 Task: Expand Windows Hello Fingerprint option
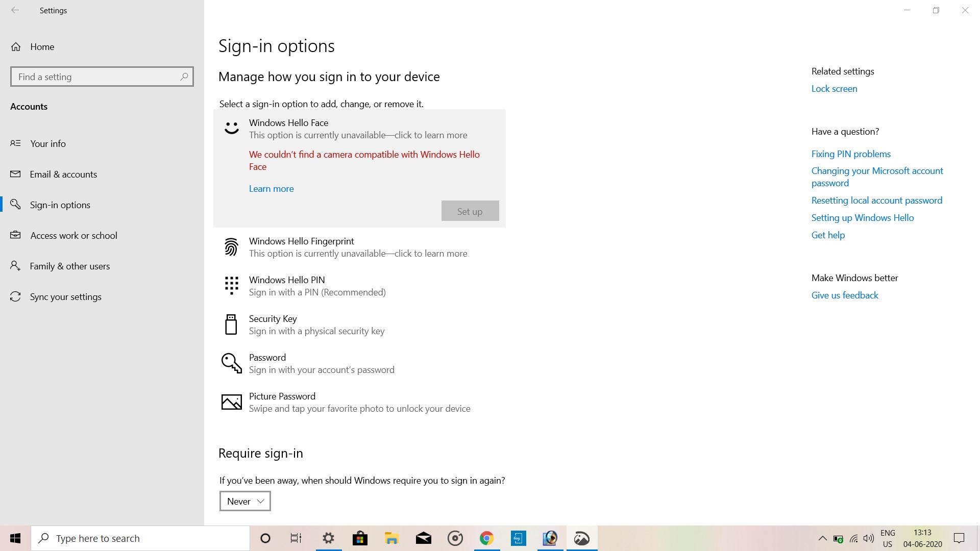click(x=359, y=247)
